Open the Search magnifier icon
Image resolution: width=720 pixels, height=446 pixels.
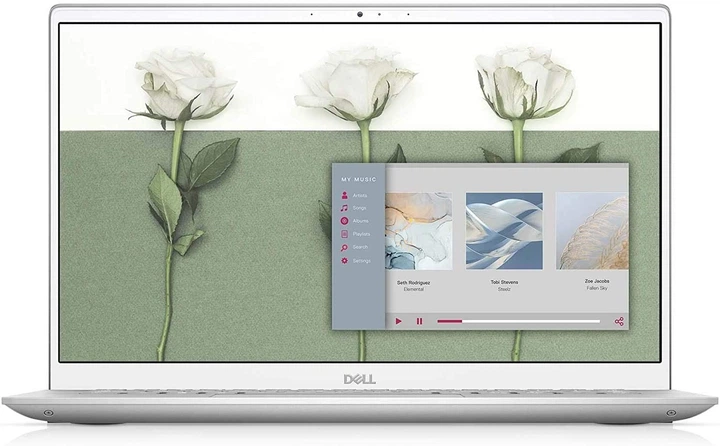[x=345, y=247]
